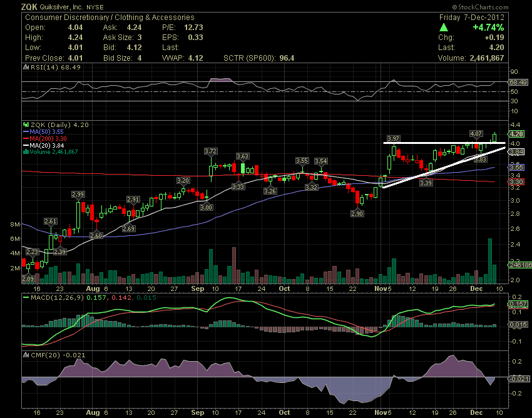Click the 3.00 low marker in September
The image size is (532, 418).
pos(206,207)
